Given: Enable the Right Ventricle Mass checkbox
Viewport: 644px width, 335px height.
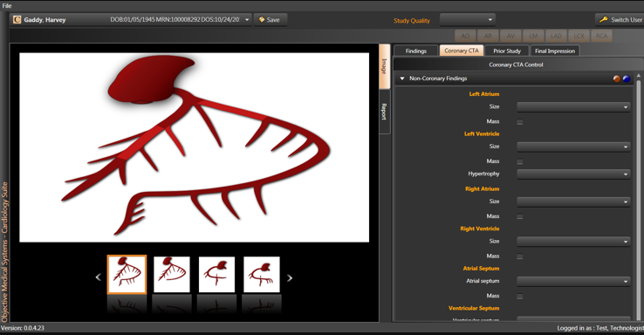Looking at the screenshot, I should tap(519, 256).
